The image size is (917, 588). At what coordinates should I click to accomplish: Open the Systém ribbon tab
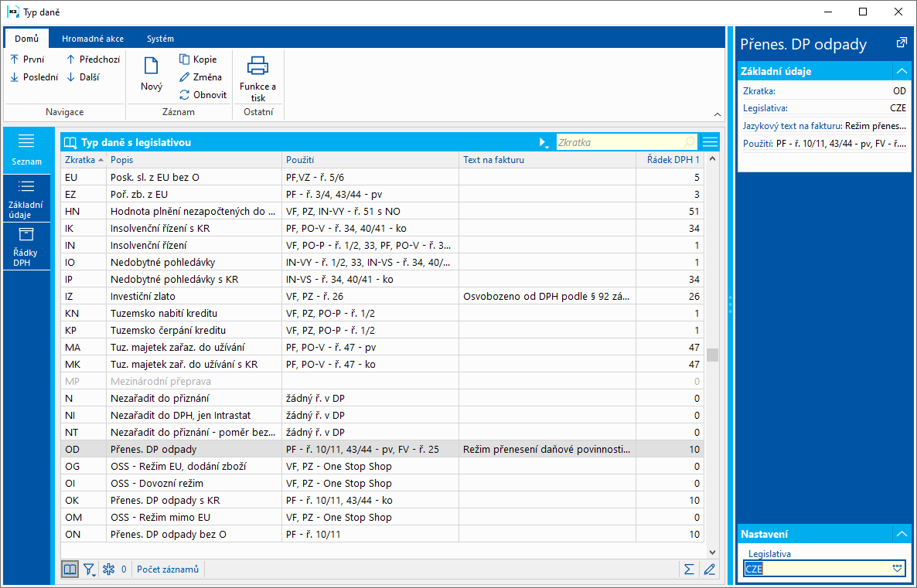[x=160, y=39]
